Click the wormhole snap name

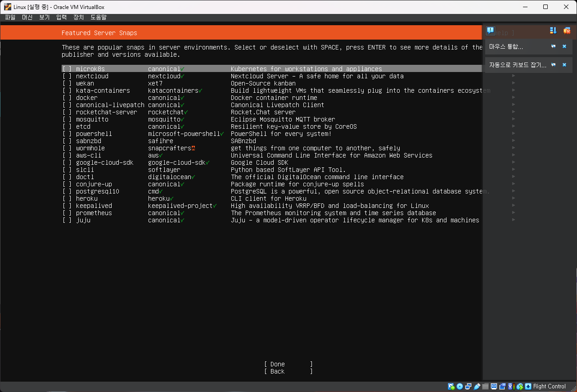[90, 148]
